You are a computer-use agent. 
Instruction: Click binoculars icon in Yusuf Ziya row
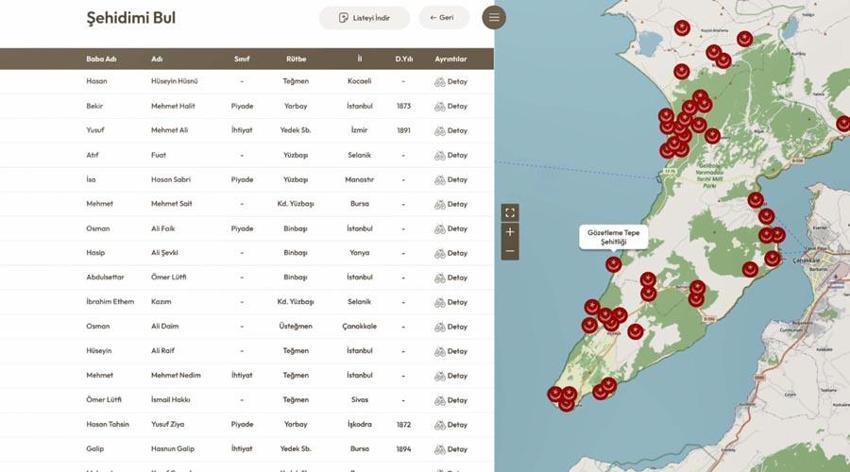tap(439, 424)
